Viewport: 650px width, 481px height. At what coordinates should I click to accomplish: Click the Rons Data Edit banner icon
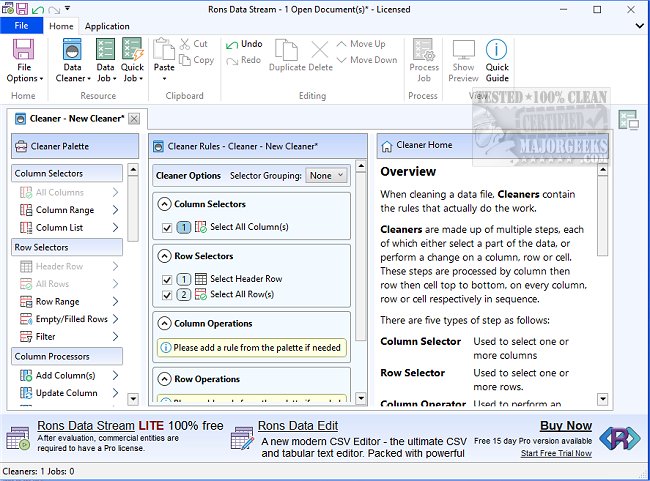(242, 438)
